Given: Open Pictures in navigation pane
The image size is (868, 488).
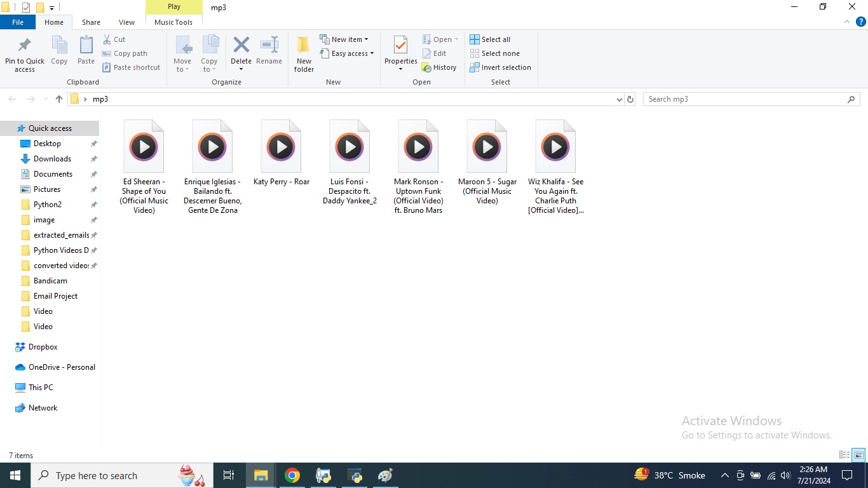Looking at the screenshot, I should pos(47,189).
